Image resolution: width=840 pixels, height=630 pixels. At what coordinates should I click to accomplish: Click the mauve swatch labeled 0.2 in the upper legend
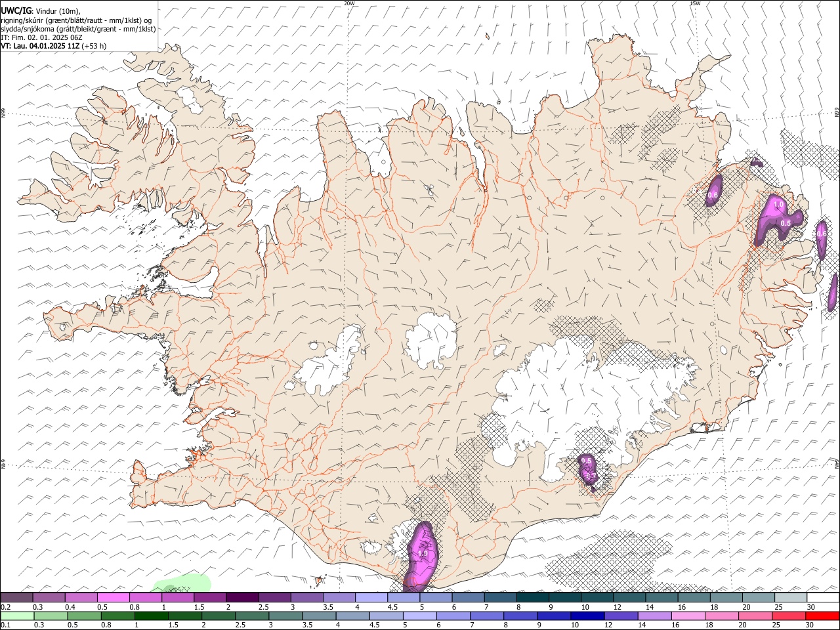point(16,597)
